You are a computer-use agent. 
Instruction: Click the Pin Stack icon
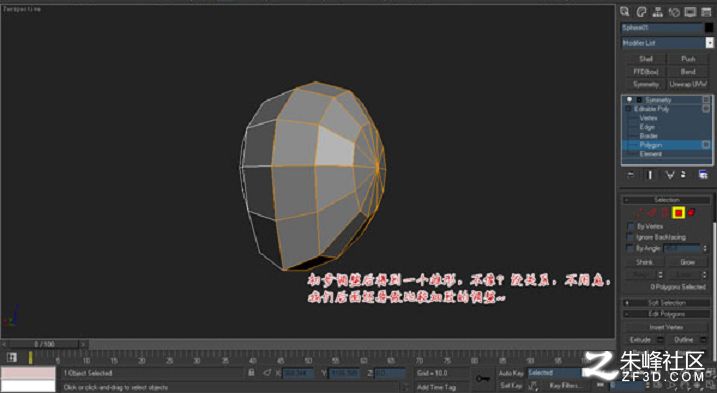pos(631,175)
